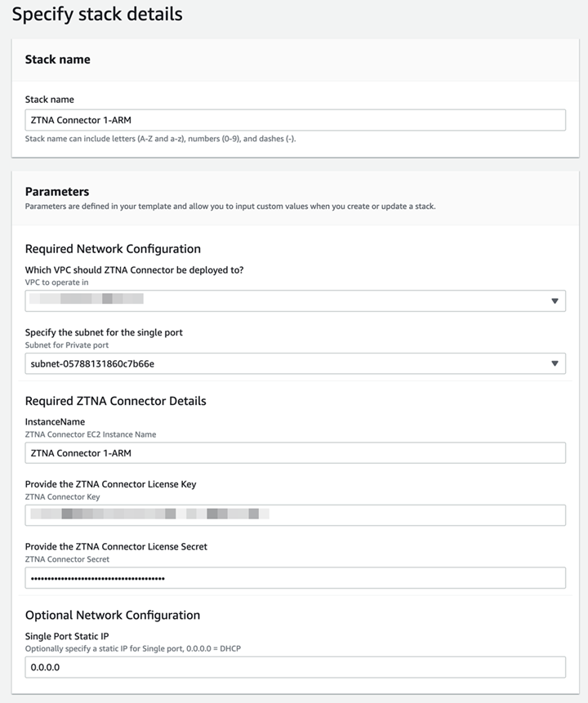The image size is (588, 703).
Task: Select the 'Required Network Configuration' heading
Action: (x=113, y=248)
